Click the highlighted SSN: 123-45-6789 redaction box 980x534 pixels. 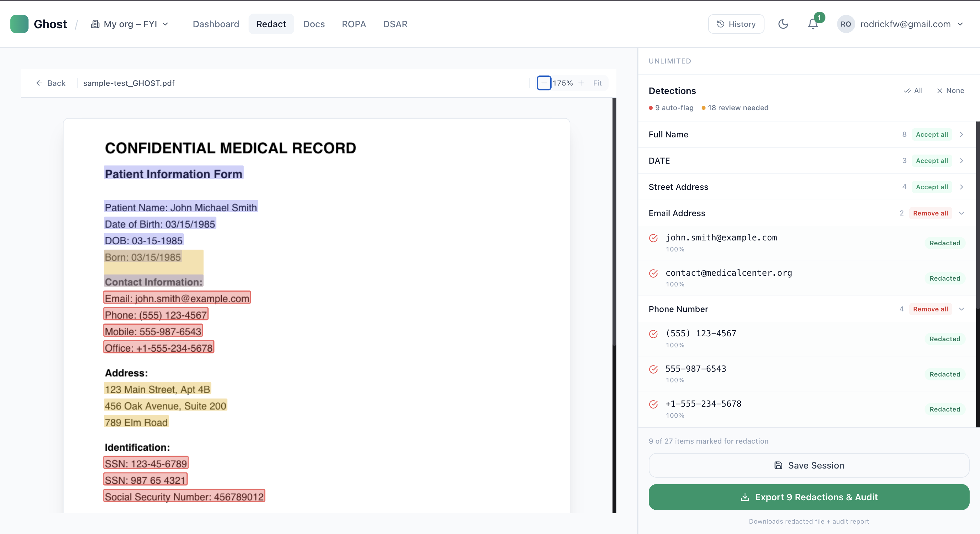coord(146,463)
